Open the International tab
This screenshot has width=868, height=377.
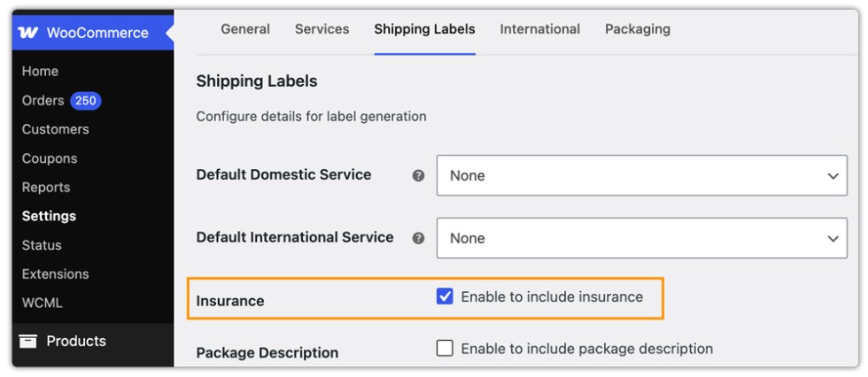(539, 28)
